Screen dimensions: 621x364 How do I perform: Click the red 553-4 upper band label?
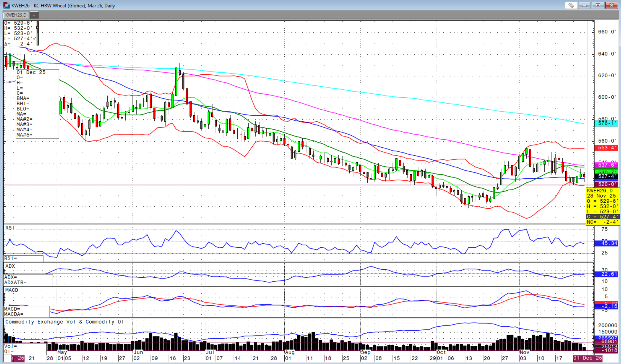[606, 148]
